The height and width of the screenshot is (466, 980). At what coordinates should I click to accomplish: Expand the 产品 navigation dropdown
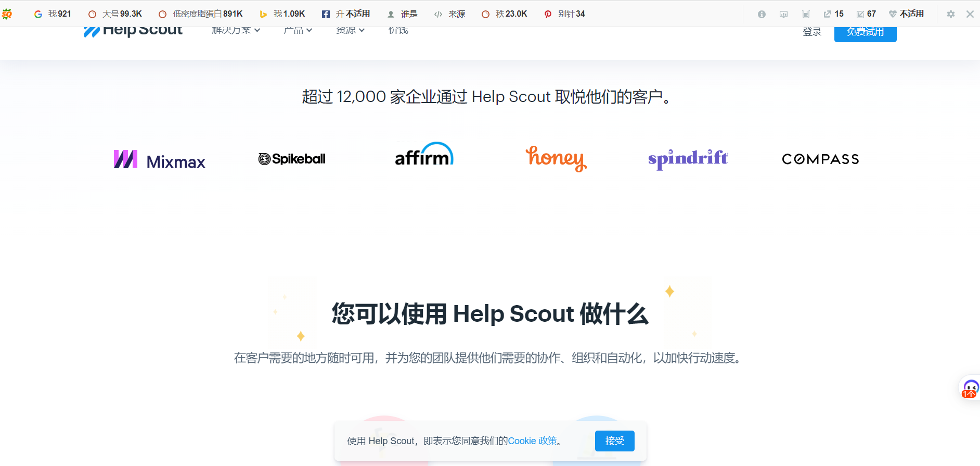pos(298,31)
